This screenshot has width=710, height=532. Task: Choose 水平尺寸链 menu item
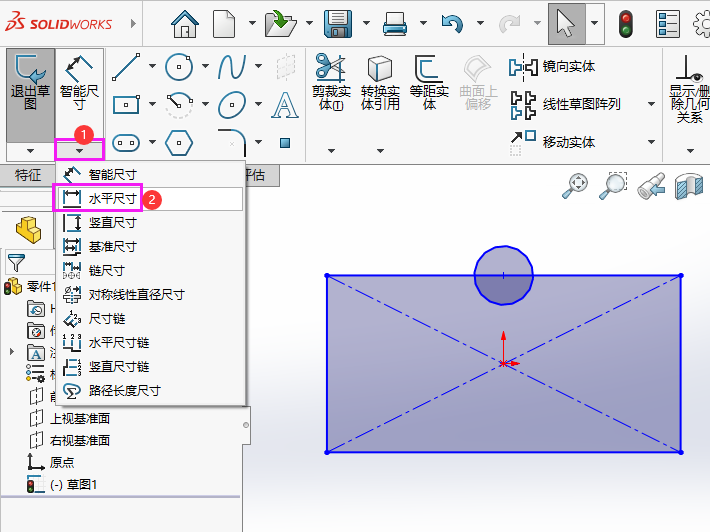click(x=151, y=342)
